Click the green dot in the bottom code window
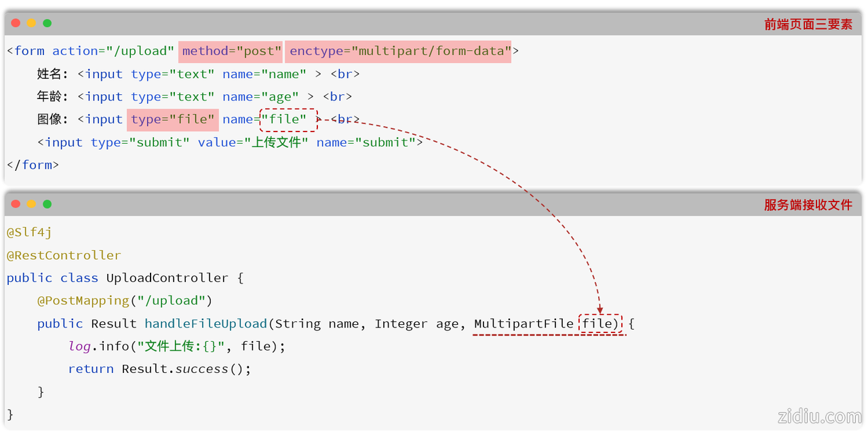The image size is (868, 432). tap(47, 204)
